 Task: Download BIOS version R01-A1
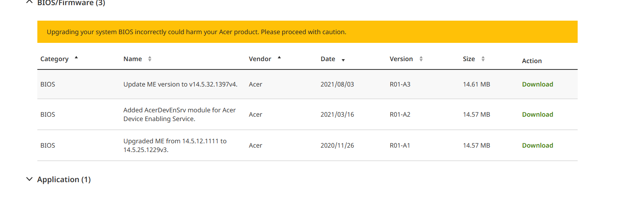(x=537, y=145)
